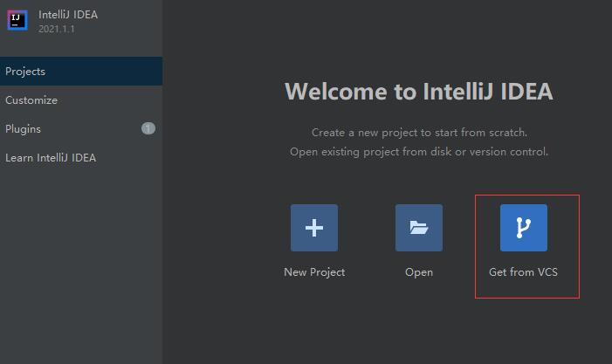Click empty sidebar area below Learn IntelliJ IDEA
The image size is (612, 364).
tap(80, 262)
